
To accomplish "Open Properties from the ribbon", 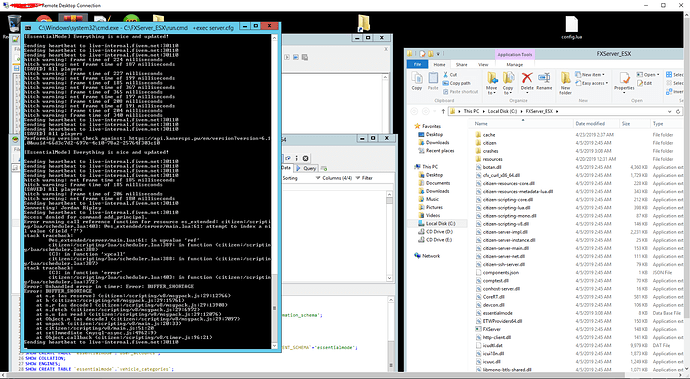I will coord(624,83).
